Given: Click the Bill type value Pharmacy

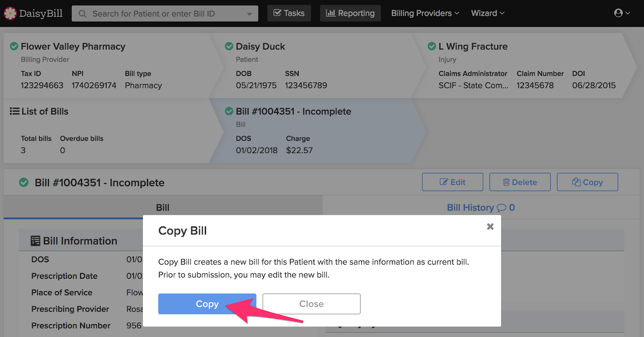Looking at the screenshot, I should (x=143, y=85).
